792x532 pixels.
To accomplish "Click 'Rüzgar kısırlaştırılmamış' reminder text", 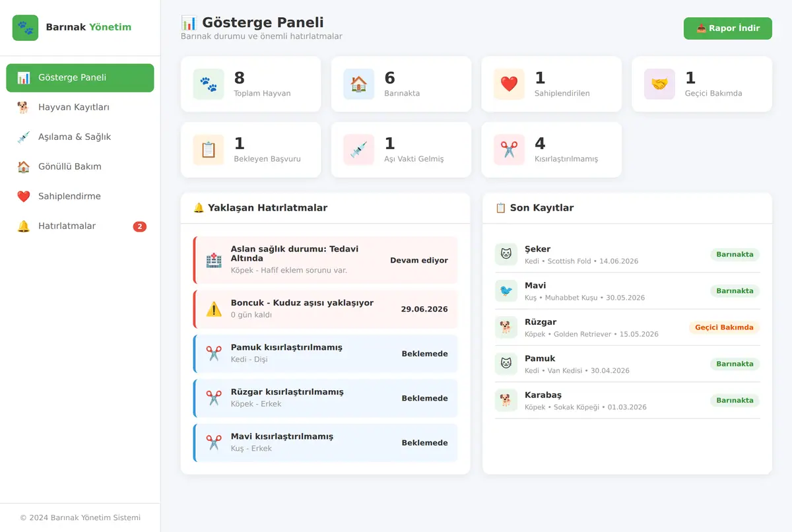I will point(287,392).
